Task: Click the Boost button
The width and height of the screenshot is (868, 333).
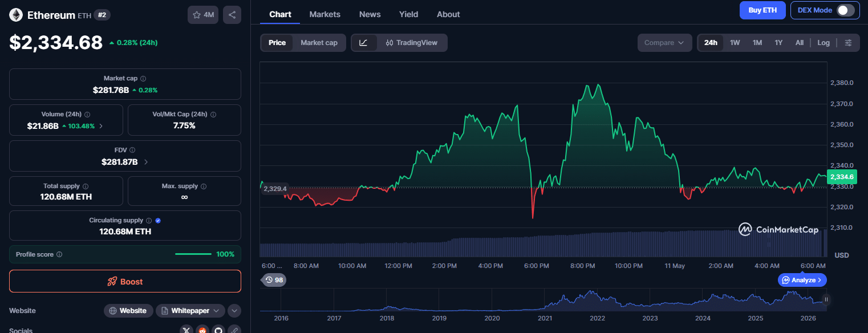Action: [125, 282]
